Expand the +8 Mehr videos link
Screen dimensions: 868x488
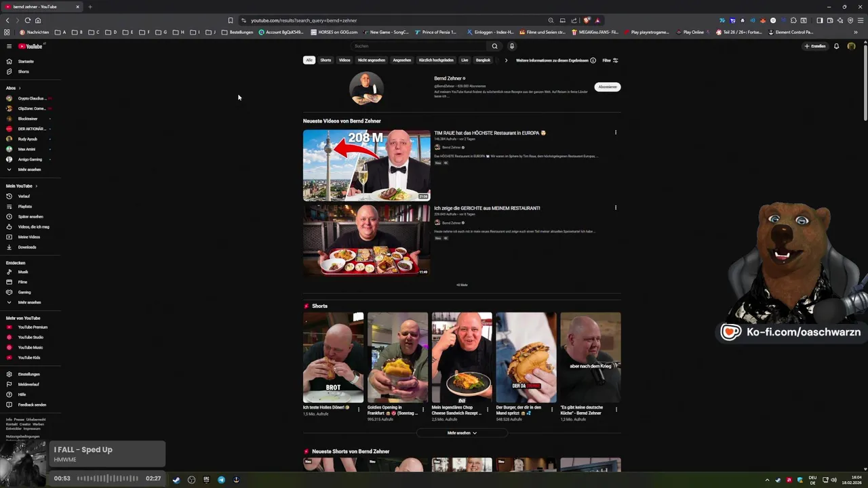(462, 285)
